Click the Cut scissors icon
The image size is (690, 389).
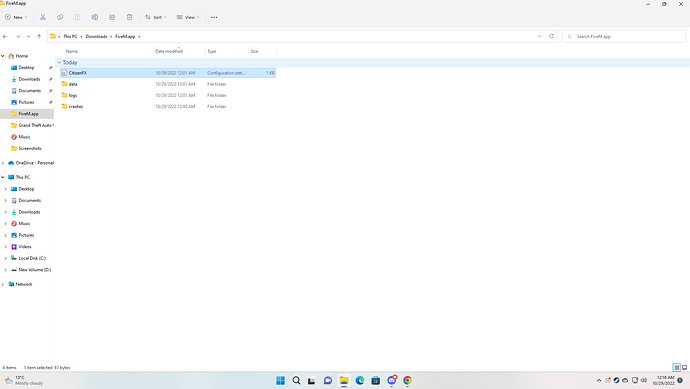(x=43, y=17)
